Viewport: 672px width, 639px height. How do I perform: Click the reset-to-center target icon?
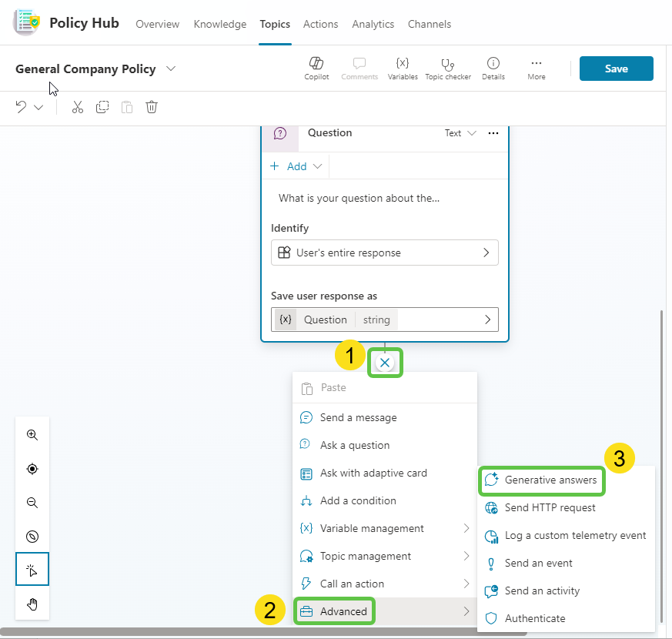point(32,469)
